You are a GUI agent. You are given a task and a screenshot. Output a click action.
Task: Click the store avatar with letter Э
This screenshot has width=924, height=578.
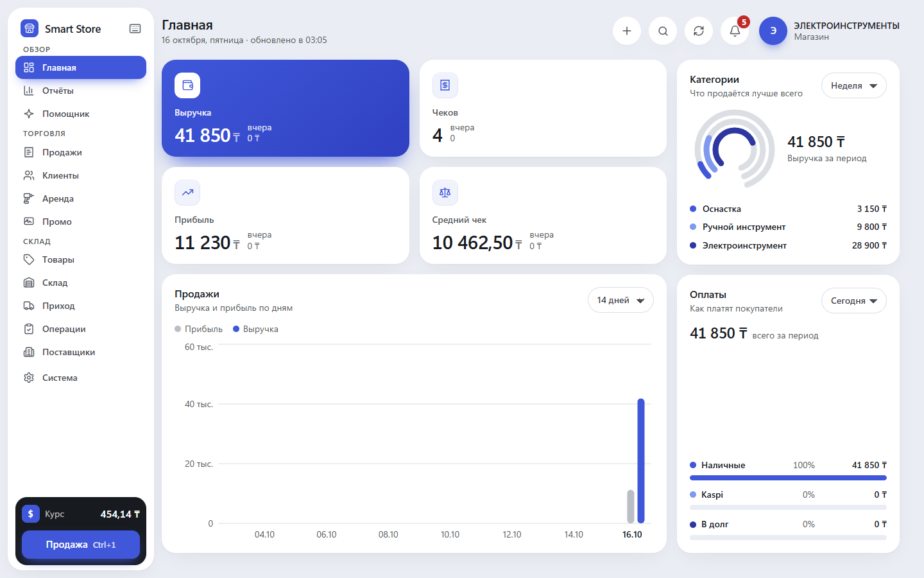tap(773, 31)
